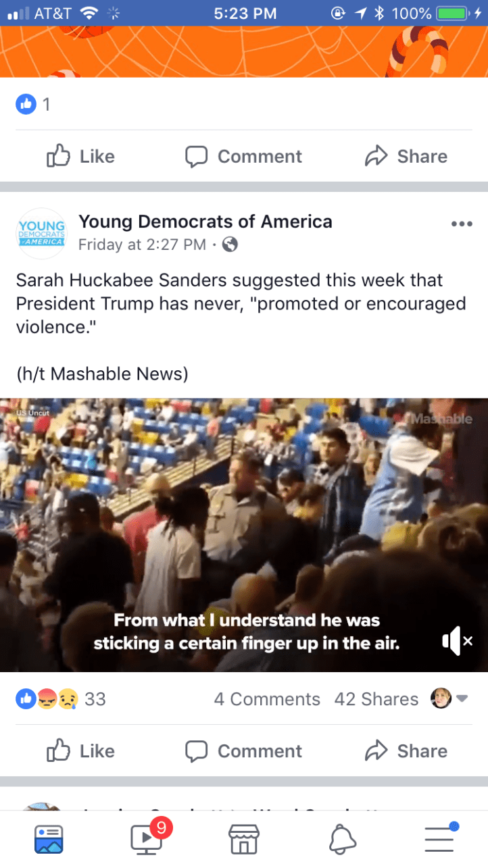
Task: Like the Young Democrats of America post
Action: (x=80, y=751)
